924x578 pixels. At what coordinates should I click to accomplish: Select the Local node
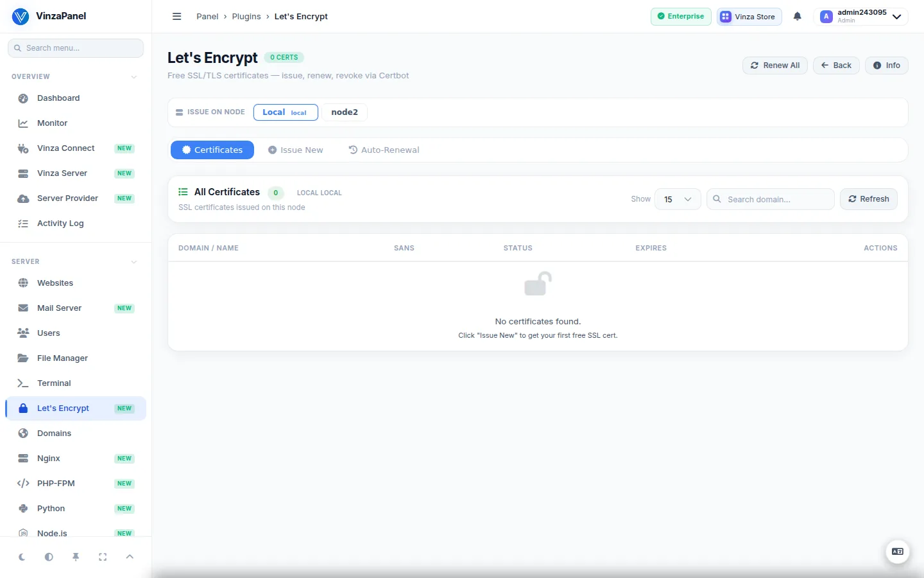click(286, 112)
